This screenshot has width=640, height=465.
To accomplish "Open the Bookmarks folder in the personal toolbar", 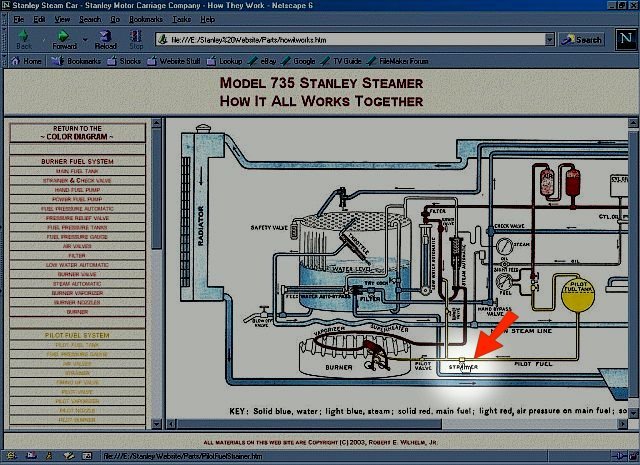I will (76, 61).
